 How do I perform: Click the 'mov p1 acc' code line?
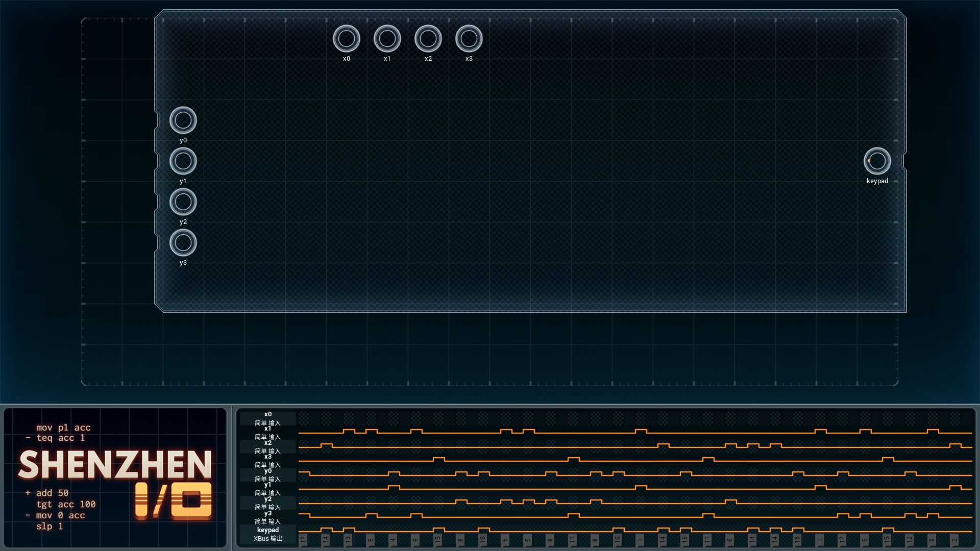63,428
